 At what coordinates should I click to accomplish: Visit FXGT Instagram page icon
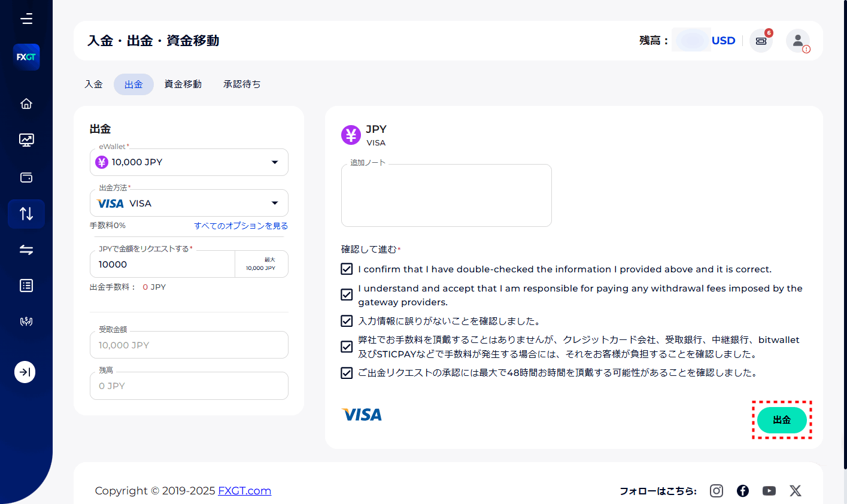[x=717, y=491]
